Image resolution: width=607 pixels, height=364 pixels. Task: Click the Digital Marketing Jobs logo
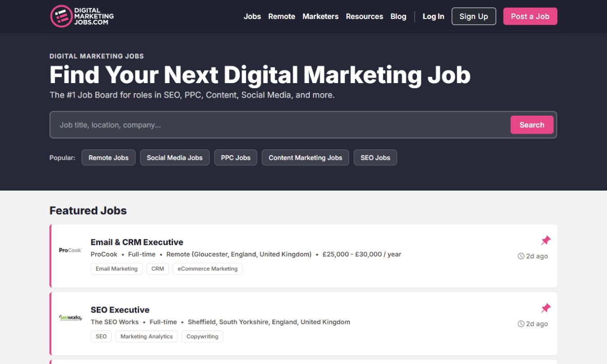click(81, 16)
